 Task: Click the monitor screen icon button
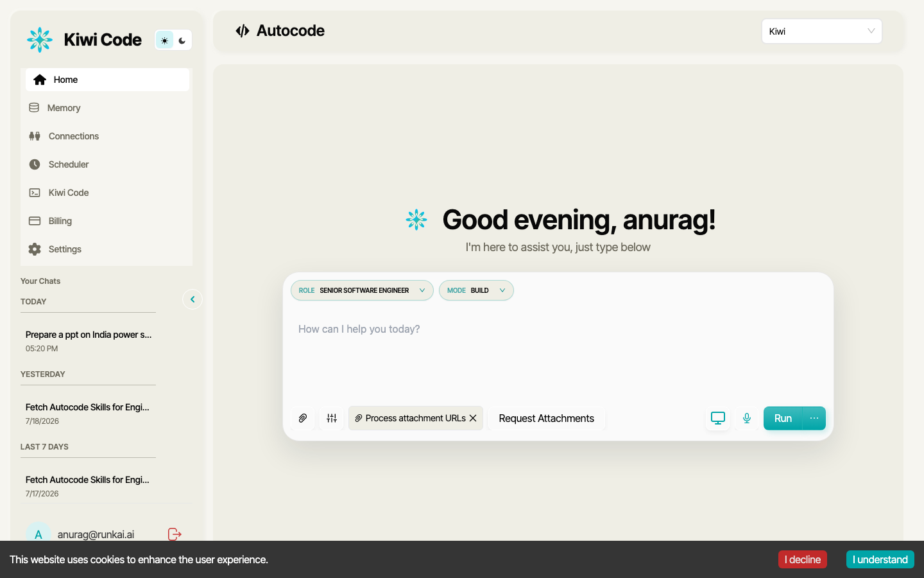(718, 418)
